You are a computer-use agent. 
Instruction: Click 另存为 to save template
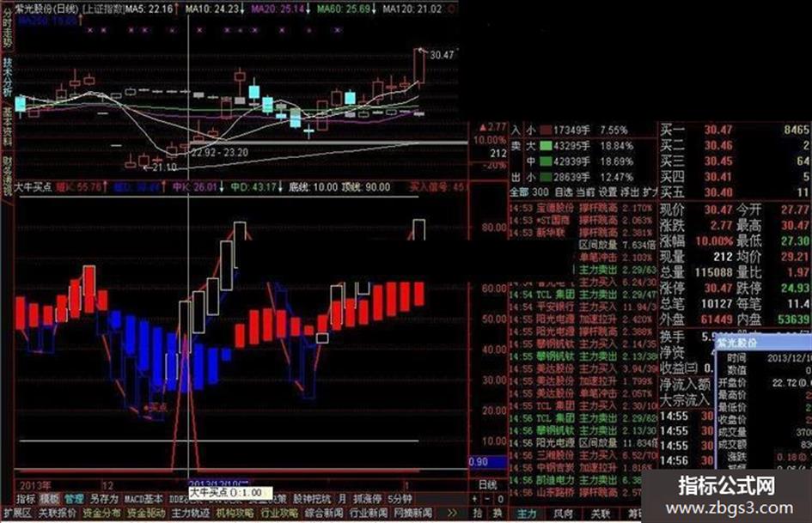click(104, 499)
